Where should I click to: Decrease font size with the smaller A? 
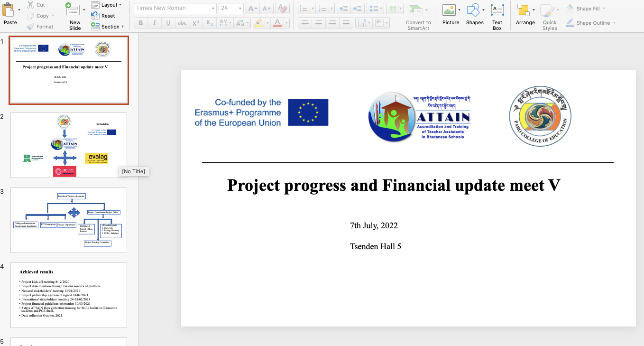coord(267,8)
